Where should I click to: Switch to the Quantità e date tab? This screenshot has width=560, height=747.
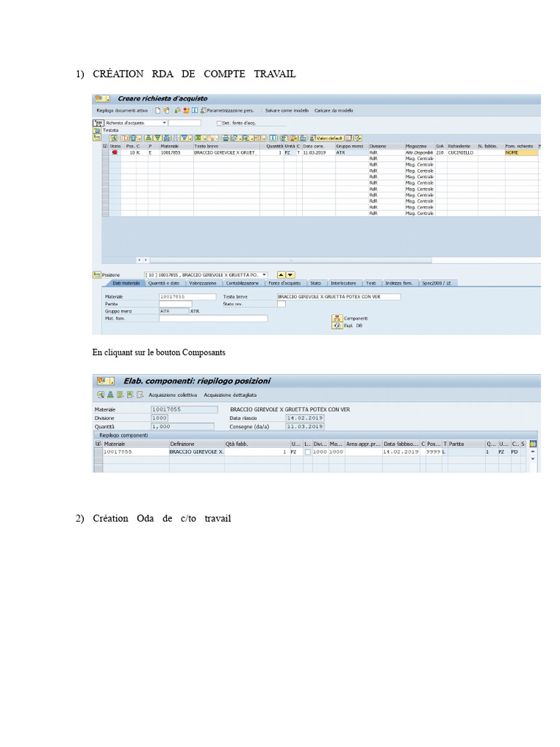(x=164, y=283)
